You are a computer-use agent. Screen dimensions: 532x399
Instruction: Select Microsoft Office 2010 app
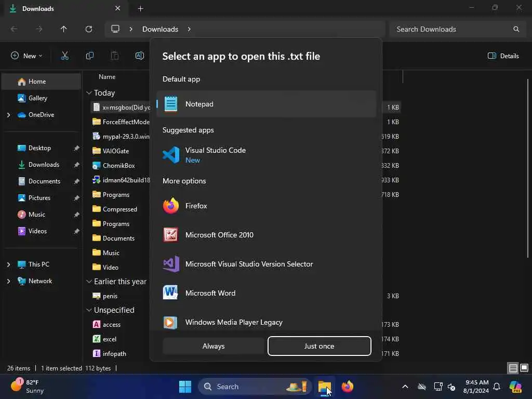[x=267, y=235]
